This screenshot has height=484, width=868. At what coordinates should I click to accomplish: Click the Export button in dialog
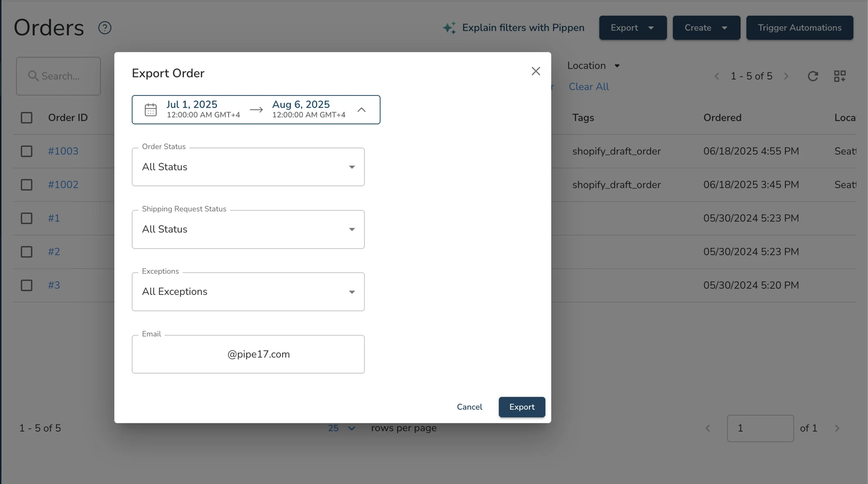[x=522, y=407]
